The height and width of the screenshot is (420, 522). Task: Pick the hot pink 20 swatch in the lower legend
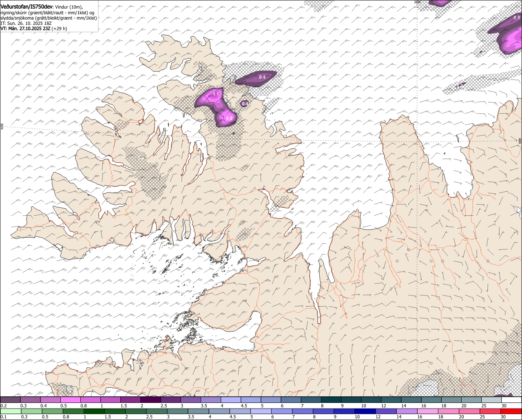(x=470, y=411)
